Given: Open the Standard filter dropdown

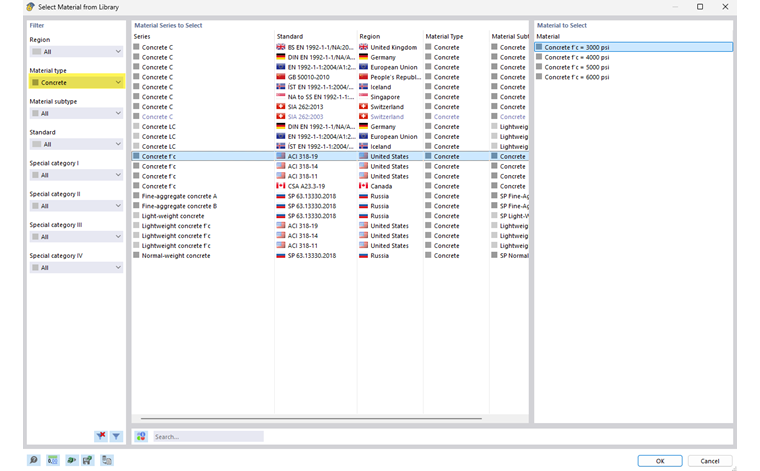Looking at the screenshot, I should [x=76, y=144].
